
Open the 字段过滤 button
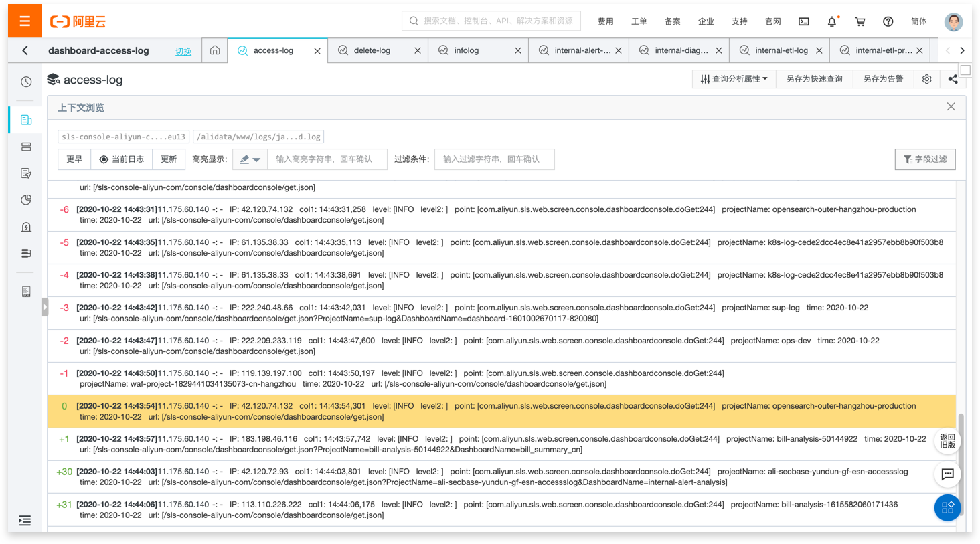pos(925,159)
